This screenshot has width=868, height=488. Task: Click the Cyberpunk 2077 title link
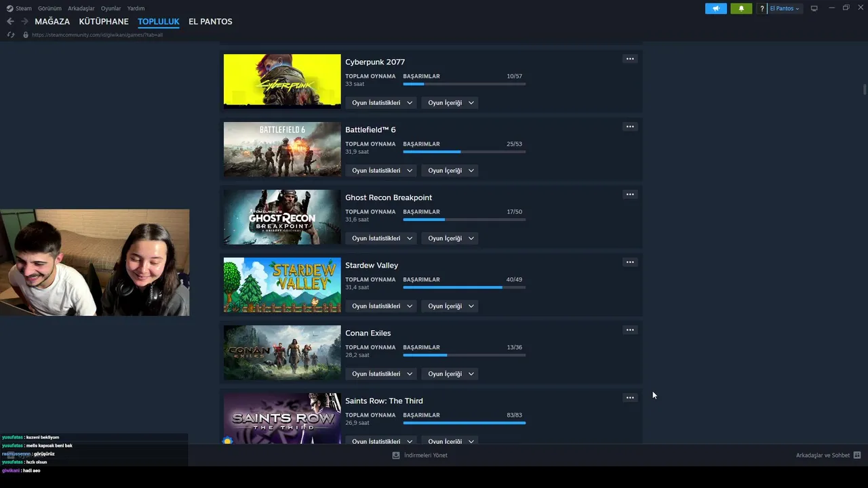(x=375, y=62)
